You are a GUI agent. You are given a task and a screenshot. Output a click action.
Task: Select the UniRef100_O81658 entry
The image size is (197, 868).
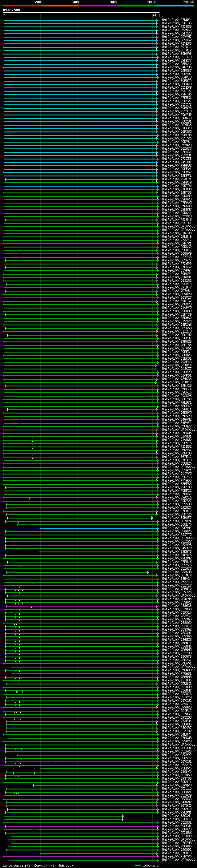coord(177,328)
